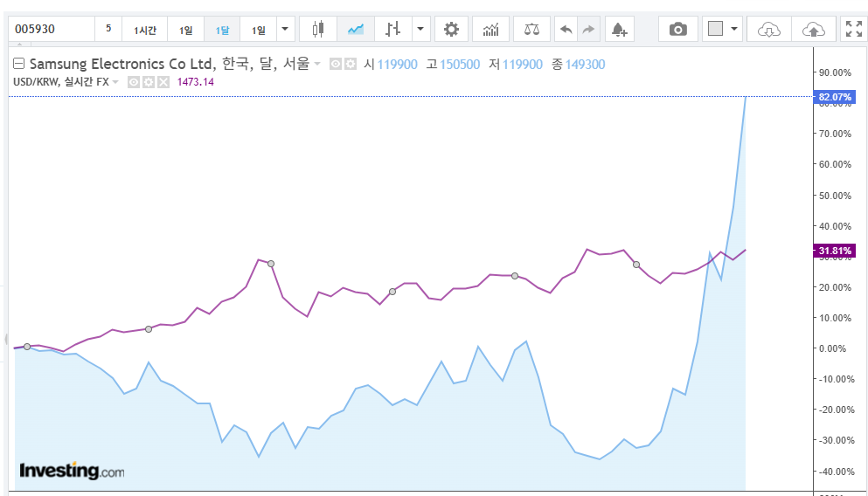This screenshot has height=496, width=868.
Task: Click the compare symbols scale icon
Action: pos(531,29)
